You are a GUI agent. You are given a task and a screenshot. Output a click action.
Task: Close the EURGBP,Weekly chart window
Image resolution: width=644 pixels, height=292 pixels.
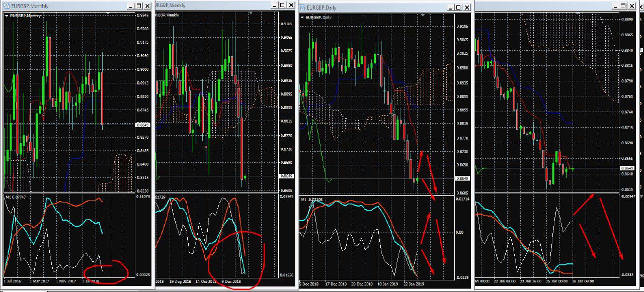click(x=291, y=6)
